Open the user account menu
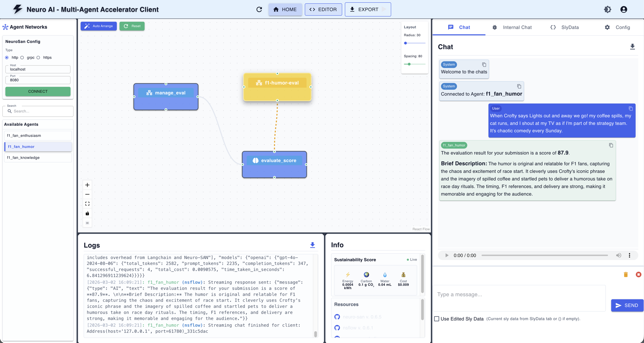The image size is (644, 343). [x=624, y=9]
